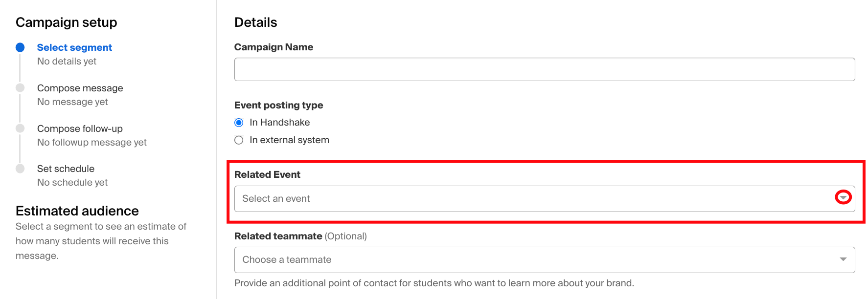
Task: Focus the Campaign Name text field
Action: pyautogui.click(x=544, y=69)
